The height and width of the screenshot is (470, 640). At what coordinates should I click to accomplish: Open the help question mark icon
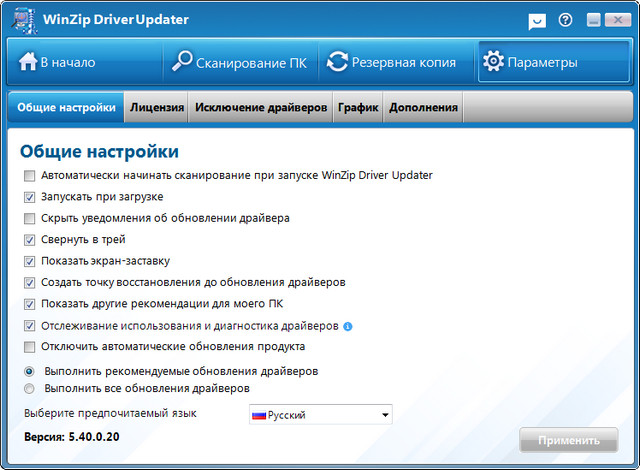click(566, 20)
